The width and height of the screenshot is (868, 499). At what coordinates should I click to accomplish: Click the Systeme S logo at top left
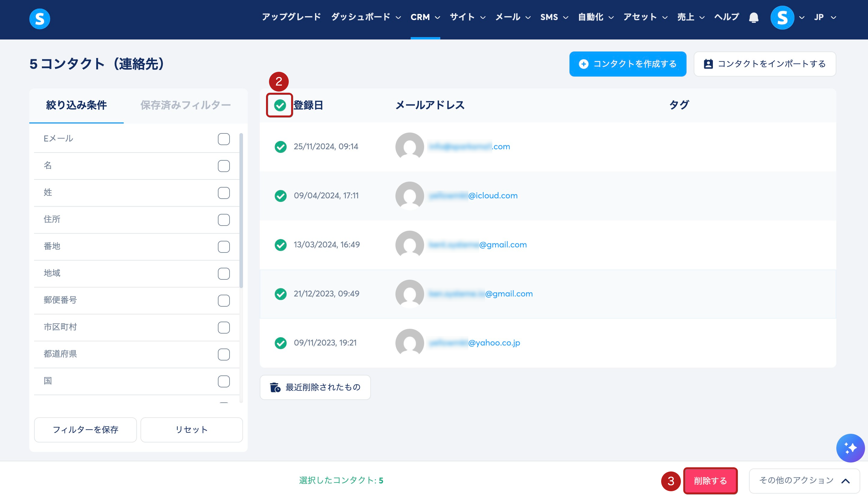tap(39, 19)
